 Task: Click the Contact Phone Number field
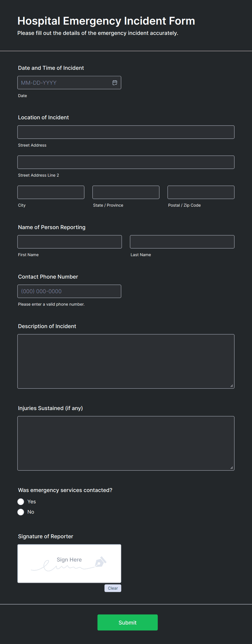(69, 291)
